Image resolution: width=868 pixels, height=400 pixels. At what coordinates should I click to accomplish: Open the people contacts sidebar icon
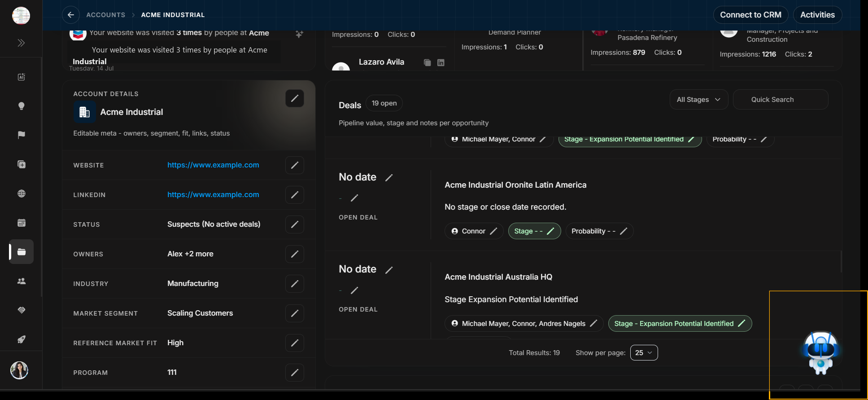coord(21,281)
